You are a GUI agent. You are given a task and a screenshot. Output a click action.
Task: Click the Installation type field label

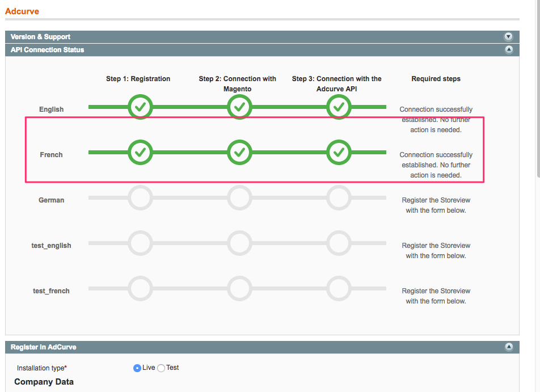point(42,368)
